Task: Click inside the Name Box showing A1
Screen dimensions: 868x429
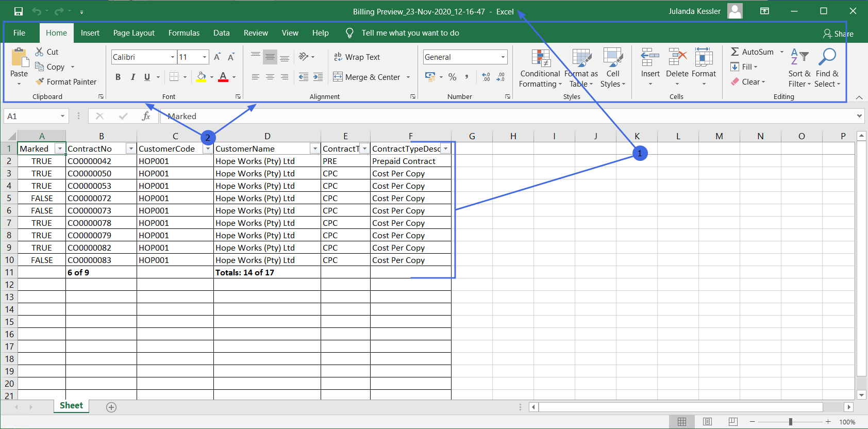Action: point(31,116)
